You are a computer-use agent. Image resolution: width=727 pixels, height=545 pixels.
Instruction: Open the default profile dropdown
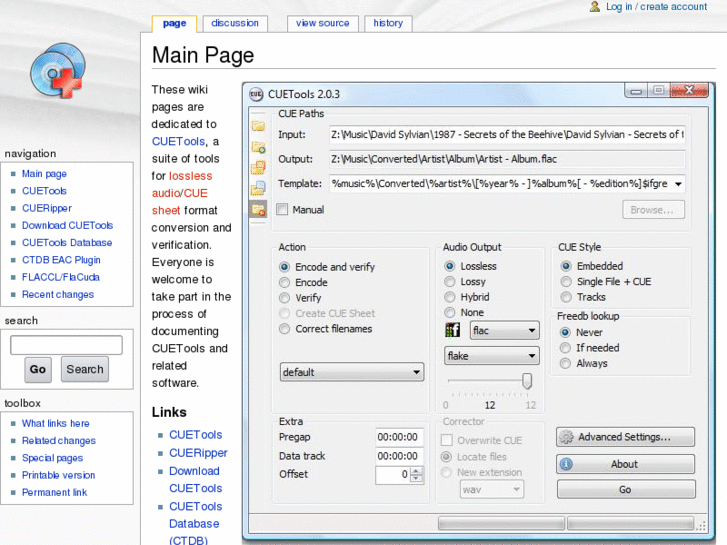(352, 372)
